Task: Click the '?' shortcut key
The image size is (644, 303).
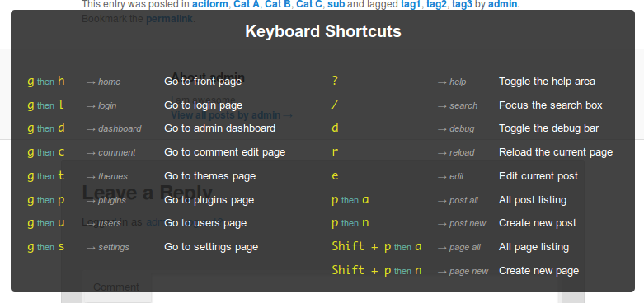Action: pyautogui.click(x=335, y=81)
